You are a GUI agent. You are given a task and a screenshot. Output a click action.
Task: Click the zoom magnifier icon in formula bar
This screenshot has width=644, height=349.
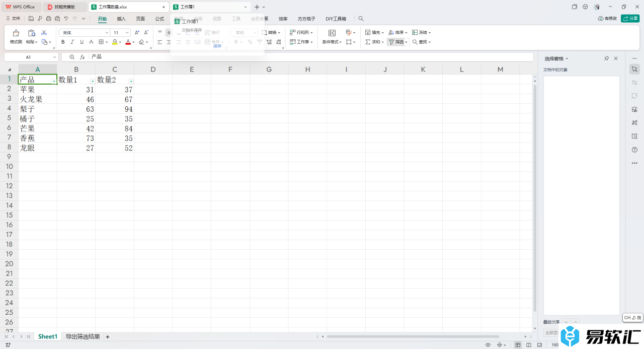[72, 57]
